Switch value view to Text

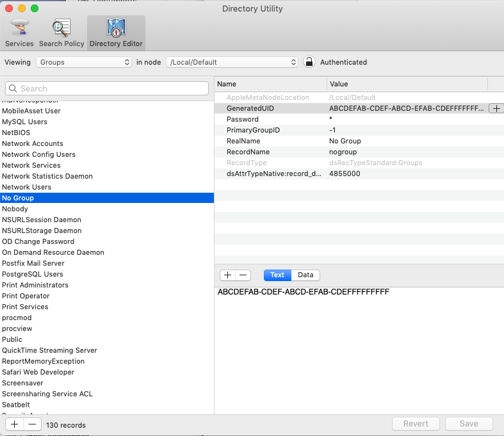tap(277, 275)
